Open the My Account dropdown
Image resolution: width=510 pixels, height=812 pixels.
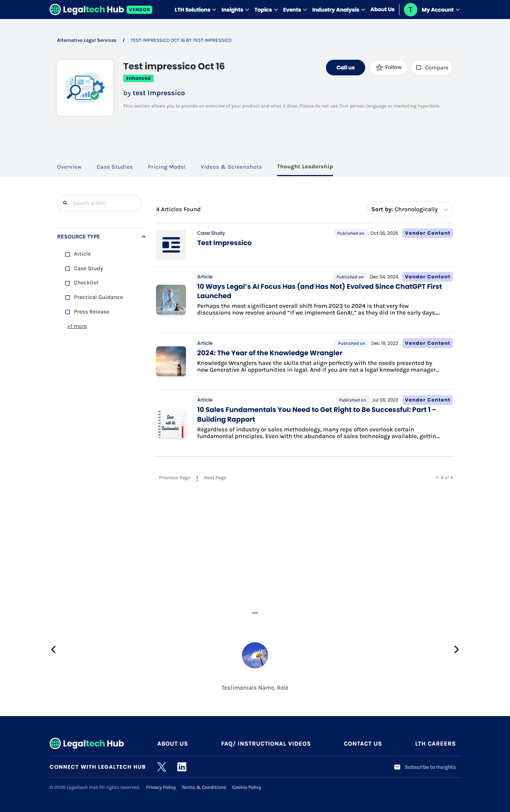441,10
